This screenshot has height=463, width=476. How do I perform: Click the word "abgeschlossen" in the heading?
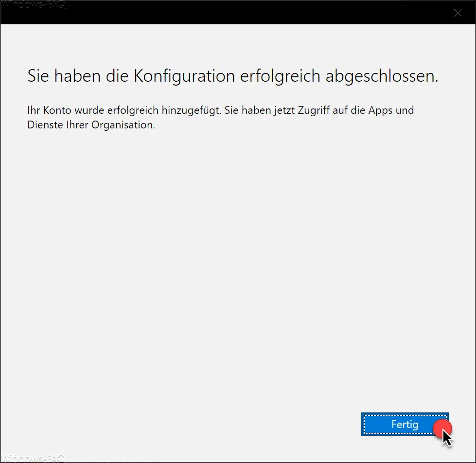click(381, 76)
